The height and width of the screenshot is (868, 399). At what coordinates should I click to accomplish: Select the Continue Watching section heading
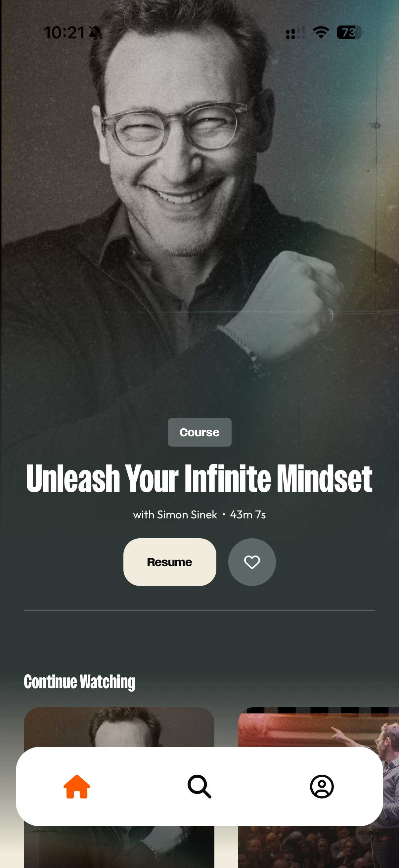(79, 682)
